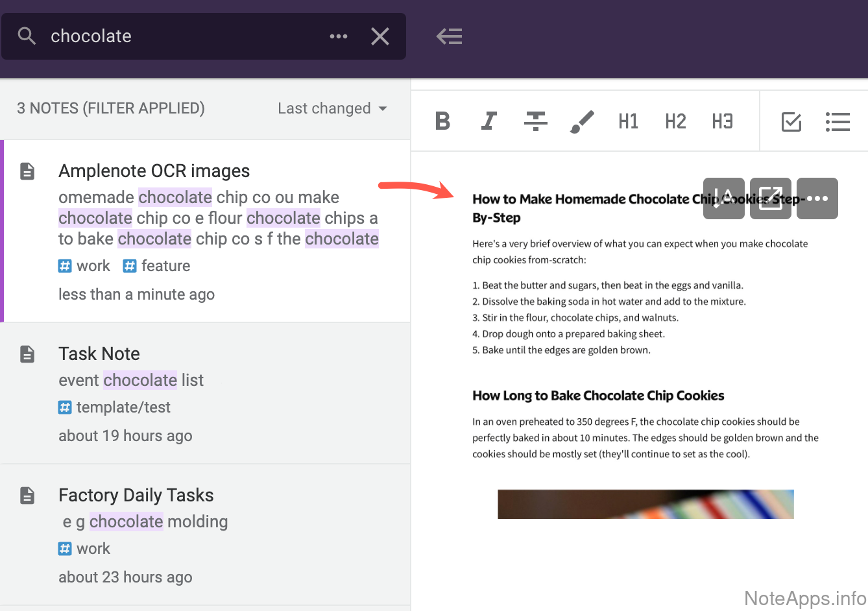
Task: Apply italic formatting
Action: click(x=488, y=121)
